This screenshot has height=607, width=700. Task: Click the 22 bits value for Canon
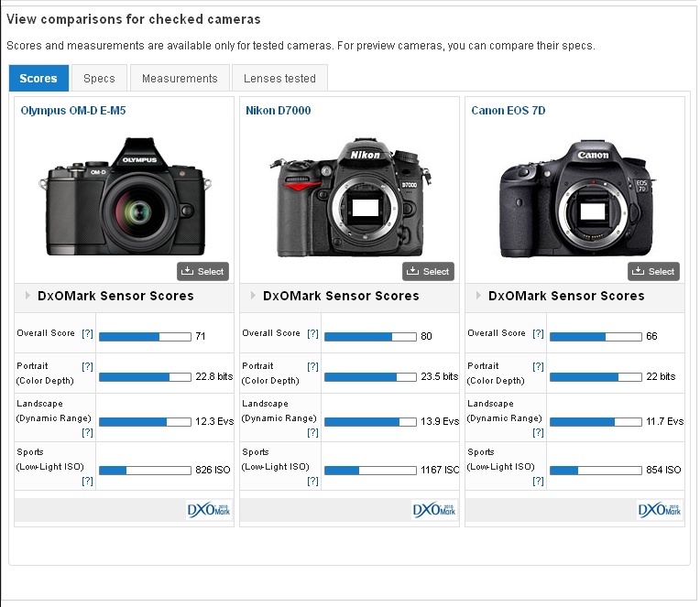pyautogui.click(x=661, y=376)
